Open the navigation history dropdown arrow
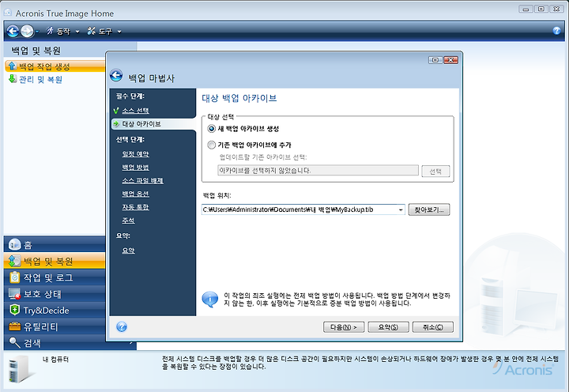Image resolution: width=569 pixels, height=392 pixels. [x=37, y=32]
